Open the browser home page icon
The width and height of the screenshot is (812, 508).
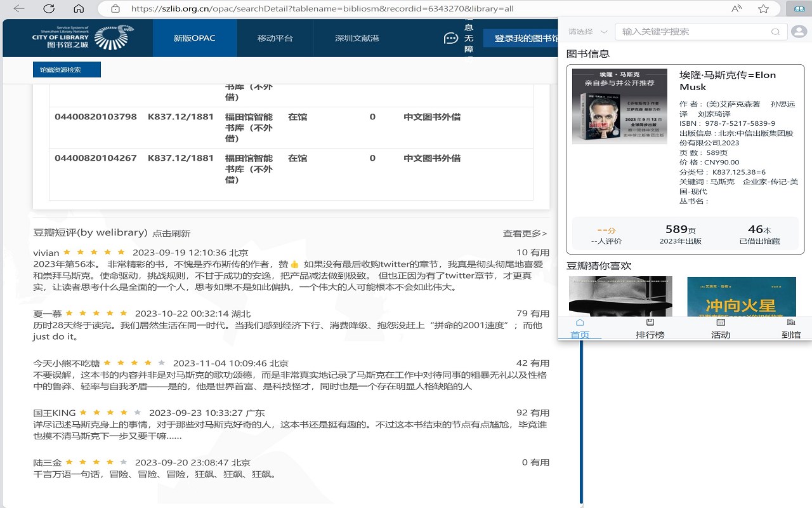pyautogui.click(x=79, y=9)
